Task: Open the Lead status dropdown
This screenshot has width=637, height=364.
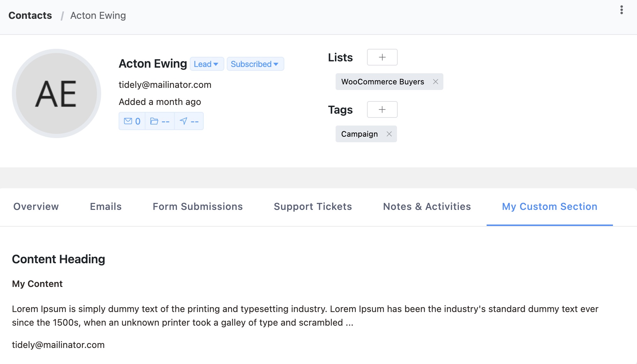Action: coord(216,64)
